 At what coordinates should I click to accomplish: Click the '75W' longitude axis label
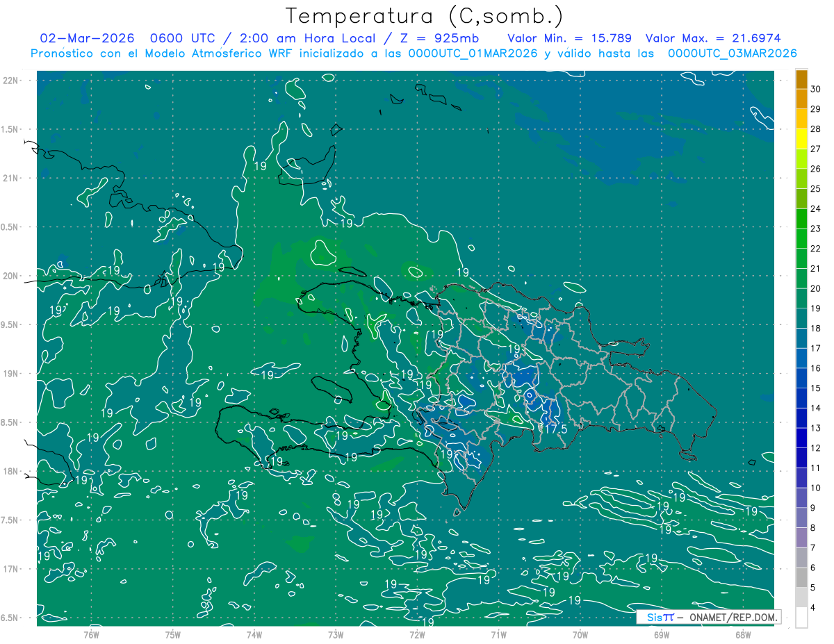click(172, 634)
